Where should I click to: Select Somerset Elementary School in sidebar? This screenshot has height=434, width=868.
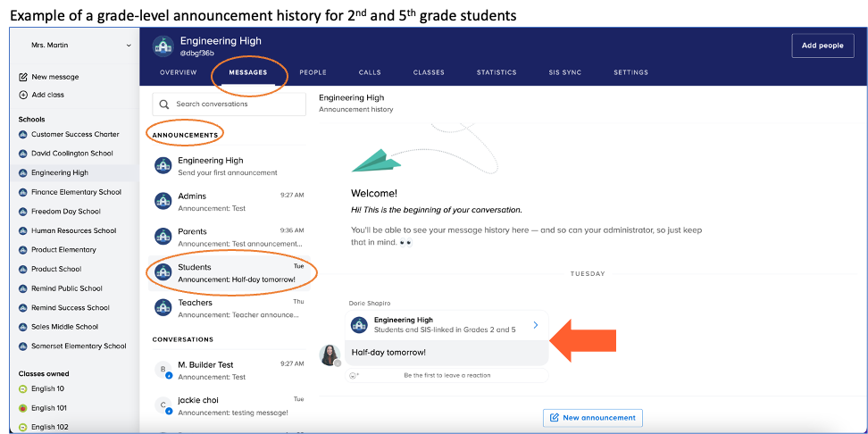click(x=79, y=346)
